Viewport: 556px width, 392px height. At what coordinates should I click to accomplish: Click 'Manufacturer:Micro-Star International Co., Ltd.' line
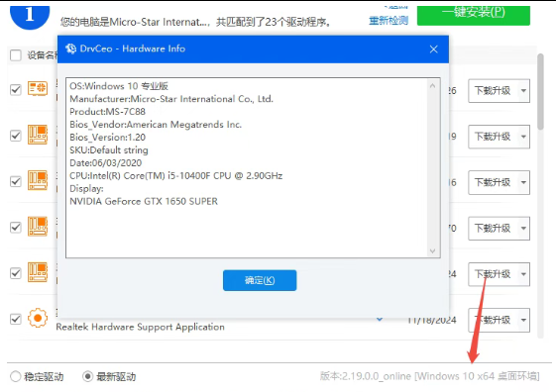coord(171,99)
